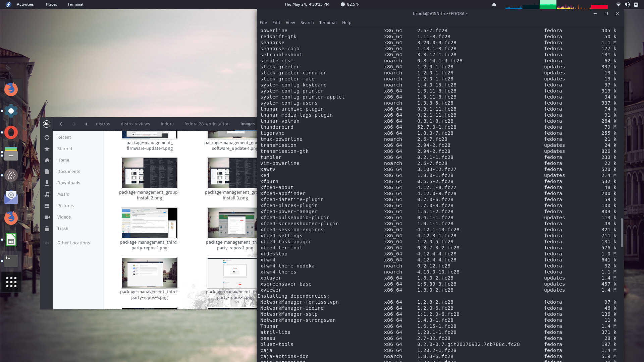Open the 82.5 °F weather indicator
The height and width of the screenshot is (362, 644).
pyautogui.click(x=350, y=4)
